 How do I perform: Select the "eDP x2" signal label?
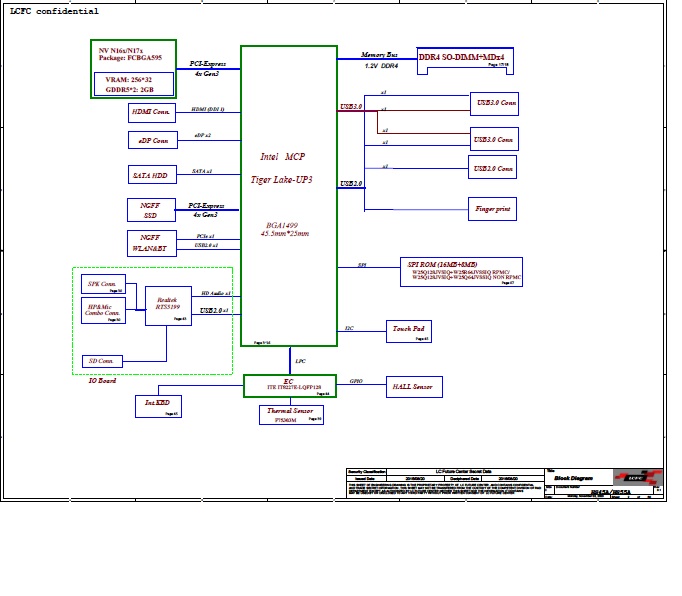(x=203, y=135)
